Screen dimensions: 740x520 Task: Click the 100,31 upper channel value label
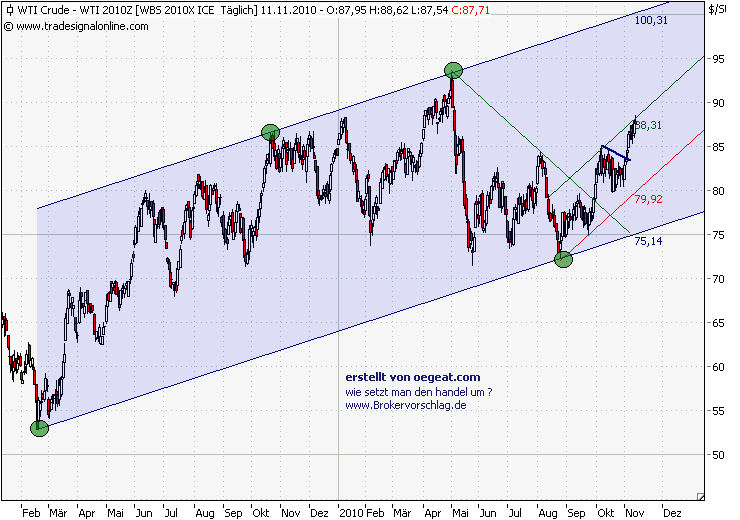click(x=651, y=20)
